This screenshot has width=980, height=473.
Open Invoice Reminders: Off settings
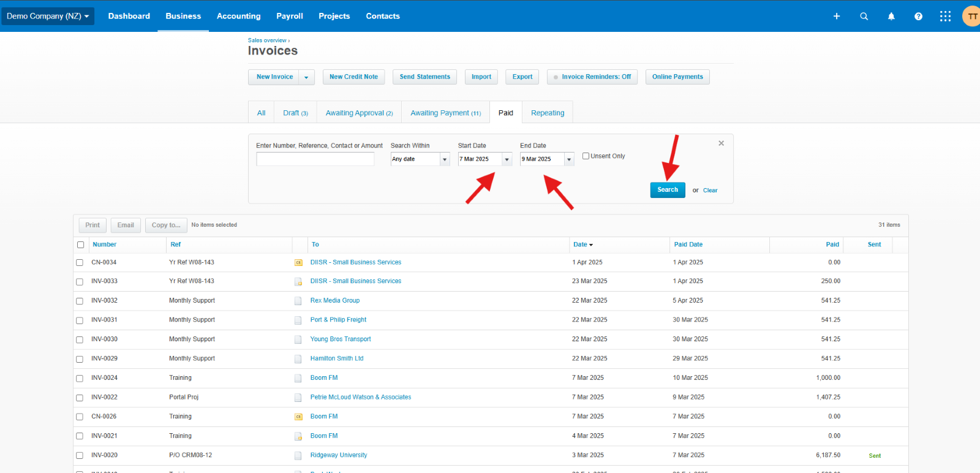click(x=592, y=77)
